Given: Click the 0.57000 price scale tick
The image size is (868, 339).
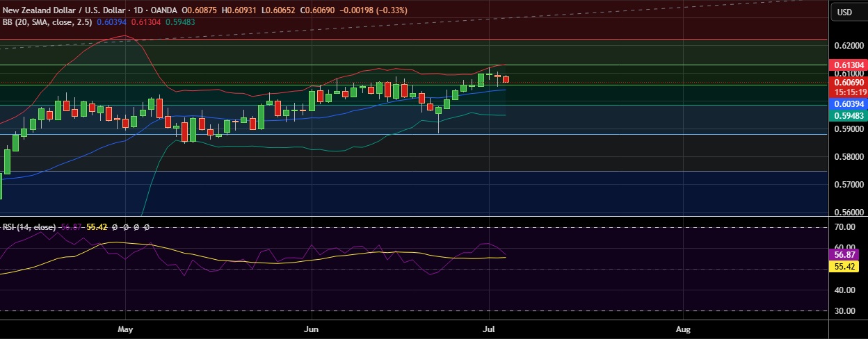Looking at the screenshot, I should [x=849, y=184].
